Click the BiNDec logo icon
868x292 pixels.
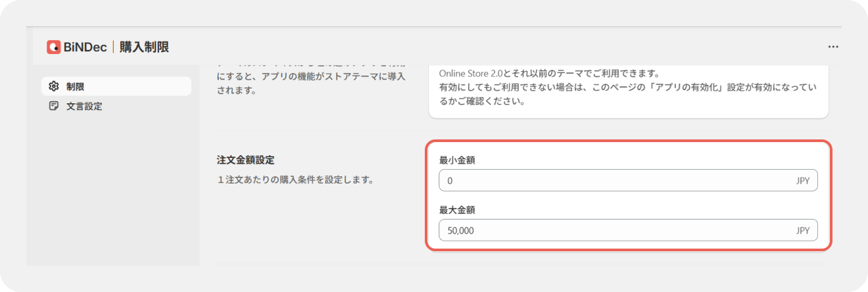click(x=54, y=47)
